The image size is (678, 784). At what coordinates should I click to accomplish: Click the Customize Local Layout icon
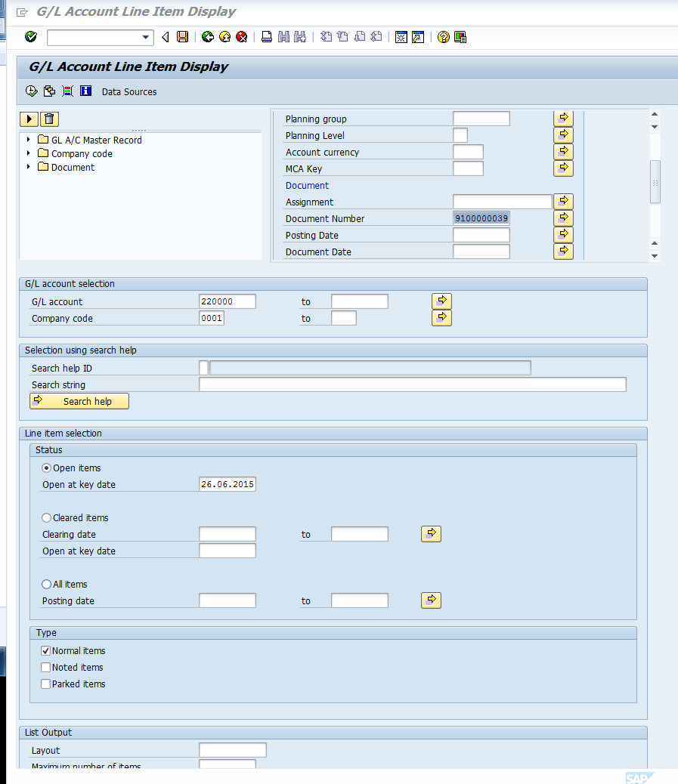(460, 37)
